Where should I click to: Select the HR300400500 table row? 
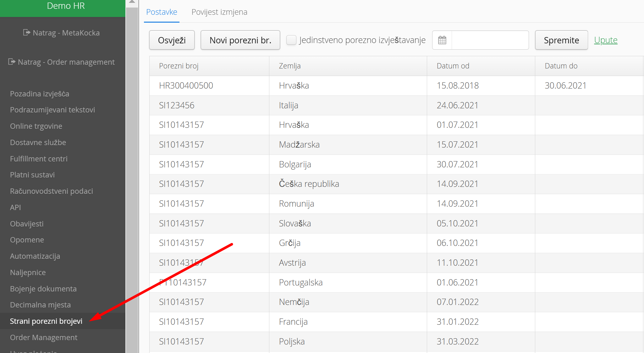coord(186,85)
